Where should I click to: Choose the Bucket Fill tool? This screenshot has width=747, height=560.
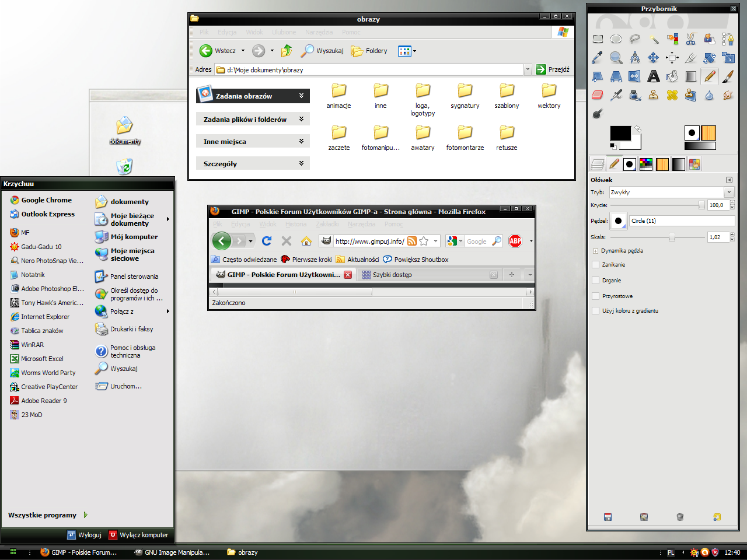672,76
